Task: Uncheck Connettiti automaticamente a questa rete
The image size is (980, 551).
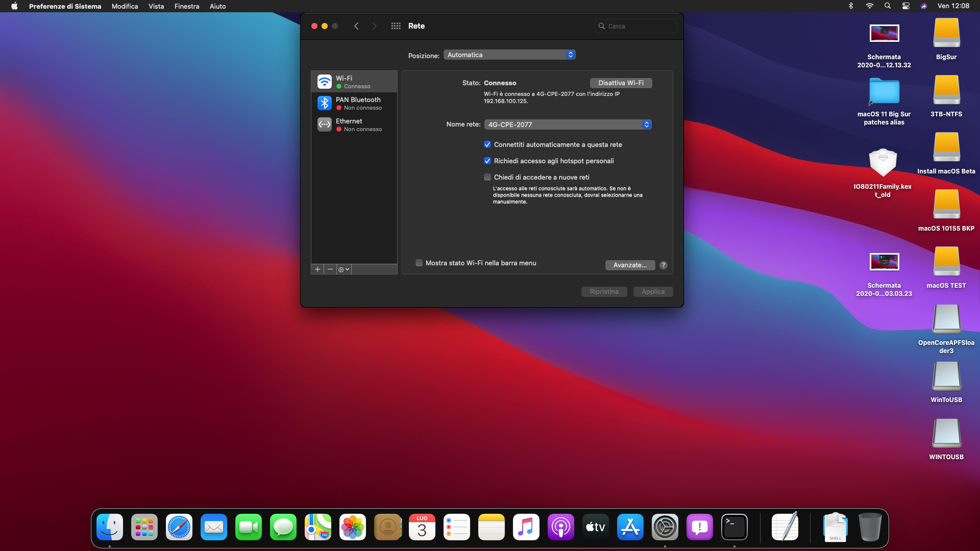Action: [x=487, y=145]
